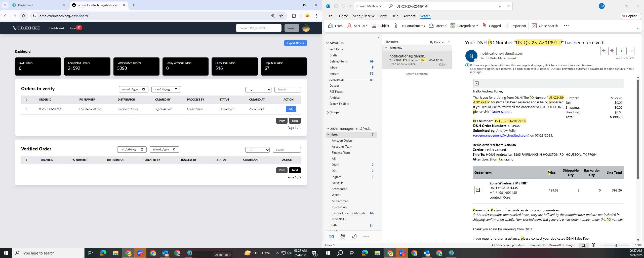Screen dimensions: 644x258
Task: Click the Reply arrow icon in the Outlook message header
Action: tap(604, 51)
